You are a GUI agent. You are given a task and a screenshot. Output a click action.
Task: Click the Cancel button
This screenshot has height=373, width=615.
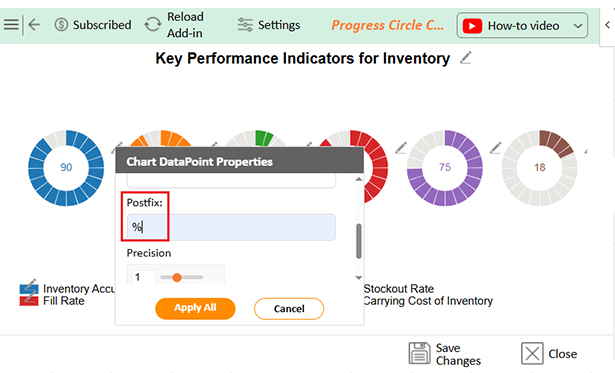(289, 309)
